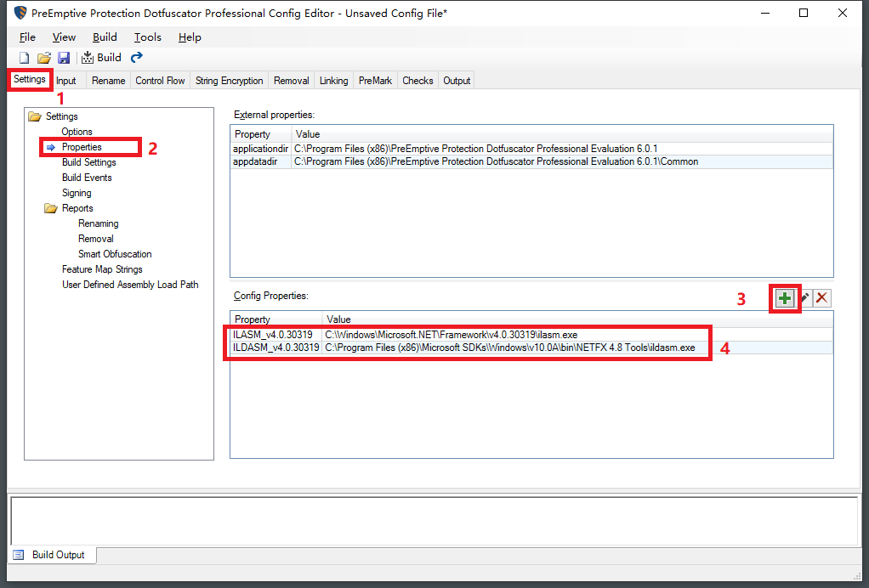Click External properties Property column header
This screenshot has width=869, height=588.
[261, 134]
